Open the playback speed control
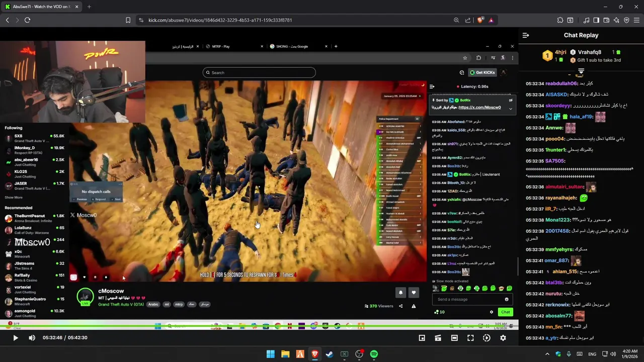 click(487, 338)
